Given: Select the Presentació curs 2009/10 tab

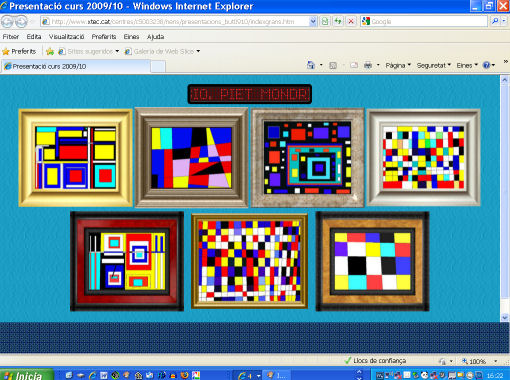Looking at the screenshot, I should [x=76, y=66].
